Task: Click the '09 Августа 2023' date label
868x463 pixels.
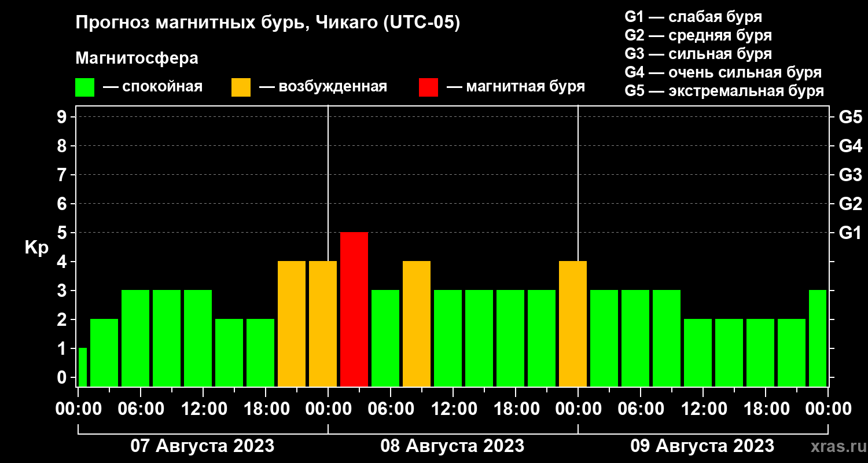Action: click(x=703, y=446)
